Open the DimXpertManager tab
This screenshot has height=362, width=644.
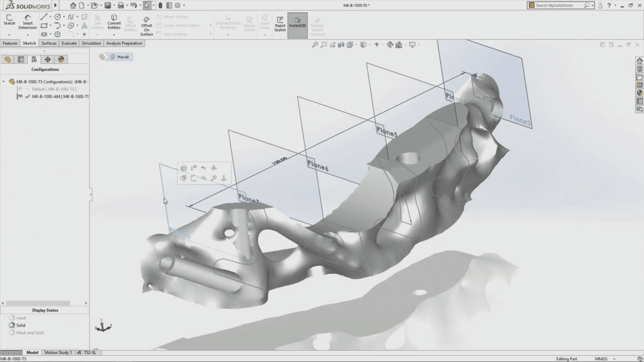[x=47, y=59]
